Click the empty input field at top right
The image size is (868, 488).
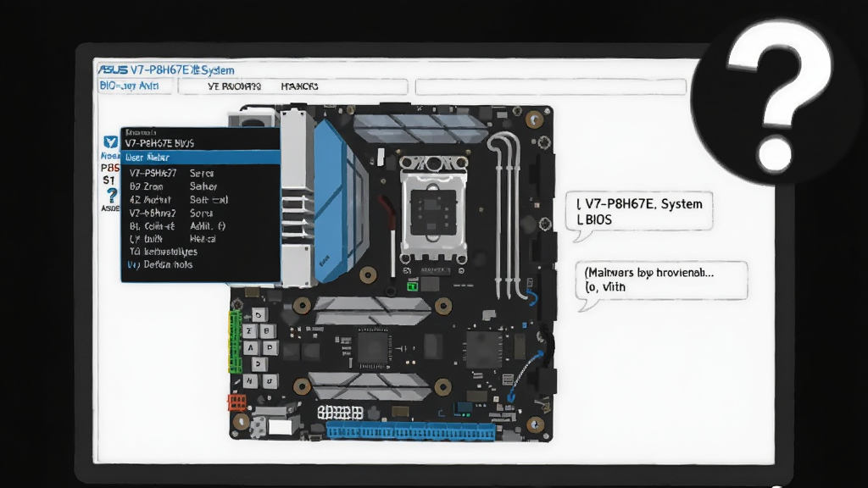point(551,87)
